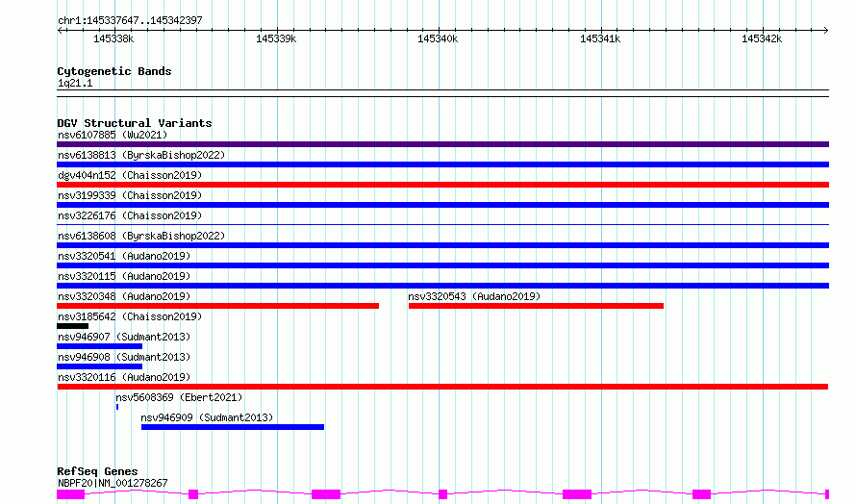The image size is (856, 504).
Task: Click the nsv3320115 (Audano2019) label
Action: tap(124, 276)
